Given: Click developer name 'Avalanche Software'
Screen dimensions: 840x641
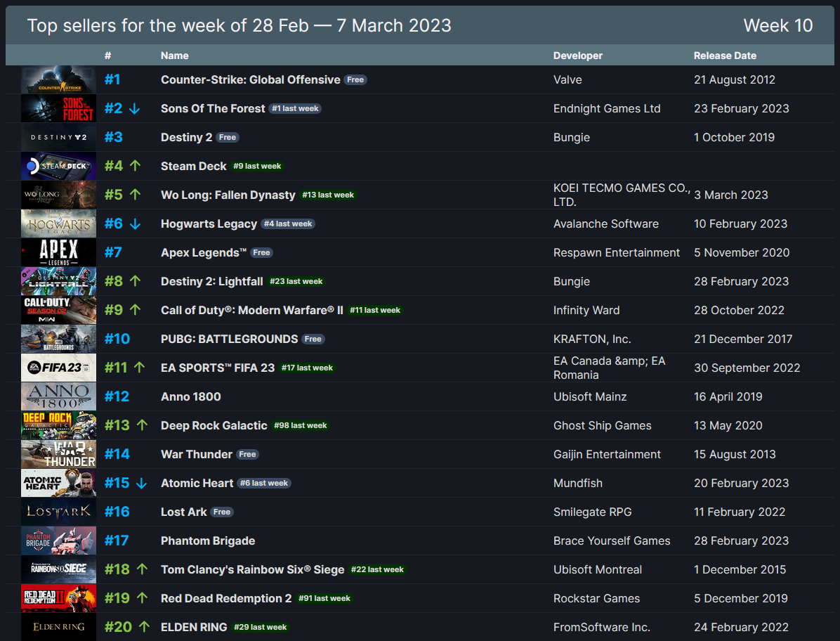Looking at the screenshot, I should 606,224.
